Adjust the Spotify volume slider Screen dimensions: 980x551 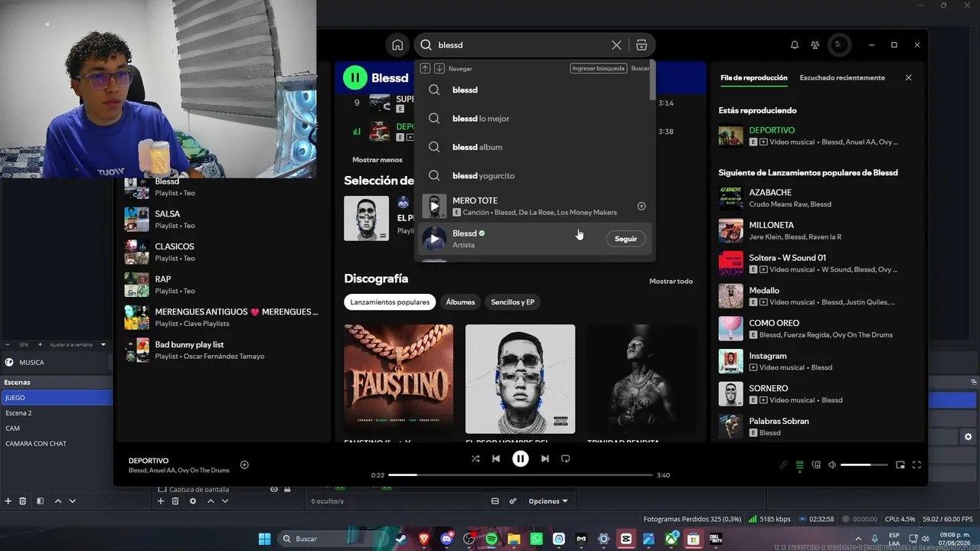coord(864,465)
